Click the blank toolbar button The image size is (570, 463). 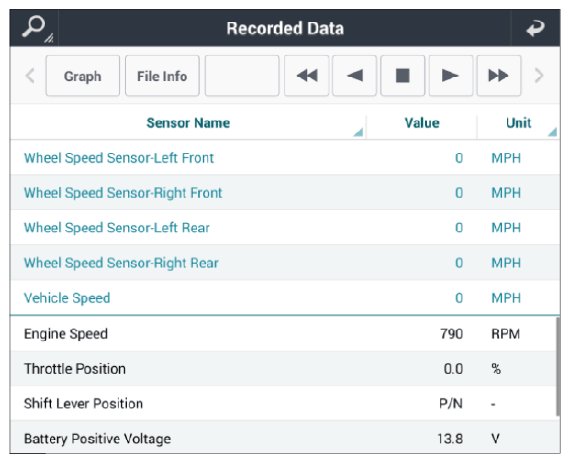click(242, 76)
